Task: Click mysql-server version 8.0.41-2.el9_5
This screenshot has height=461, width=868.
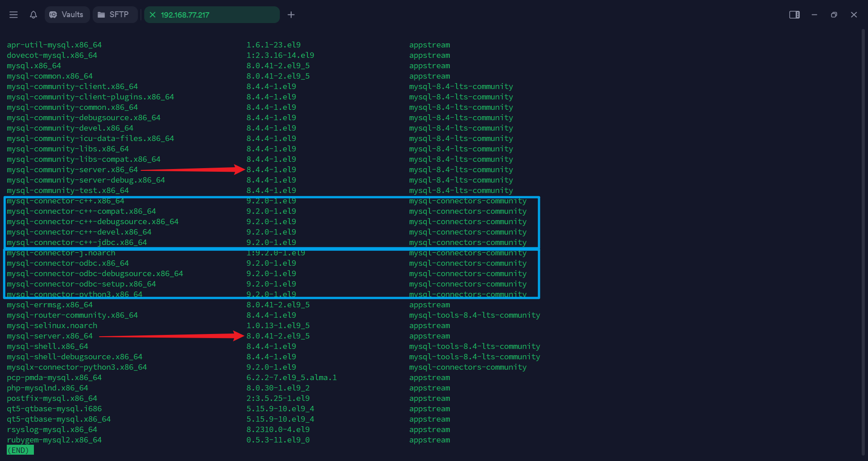Action: pos(278,336)
